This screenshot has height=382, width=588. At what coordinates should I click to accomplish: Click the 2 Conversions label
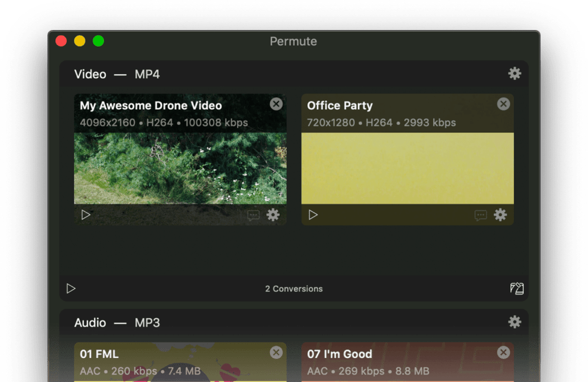[294, 288]
